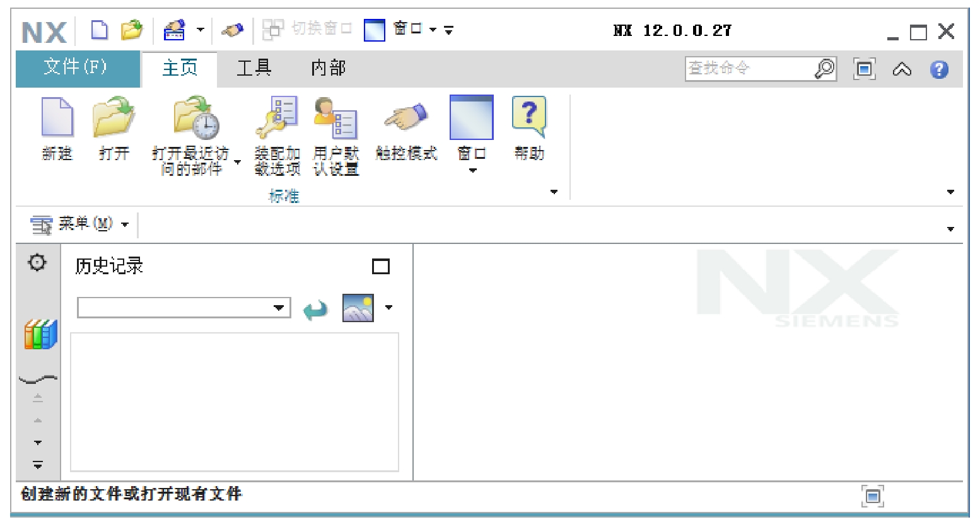Click the resource bar settings gear icon

(38, 262)
